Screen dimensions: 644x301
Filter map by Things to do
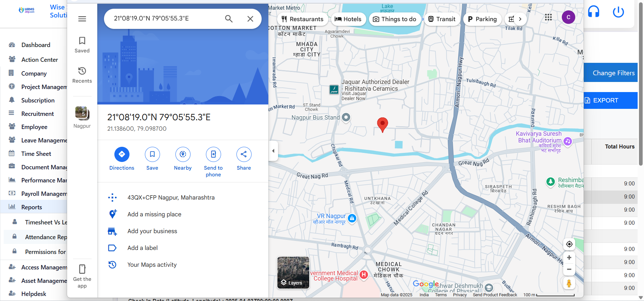394,19
